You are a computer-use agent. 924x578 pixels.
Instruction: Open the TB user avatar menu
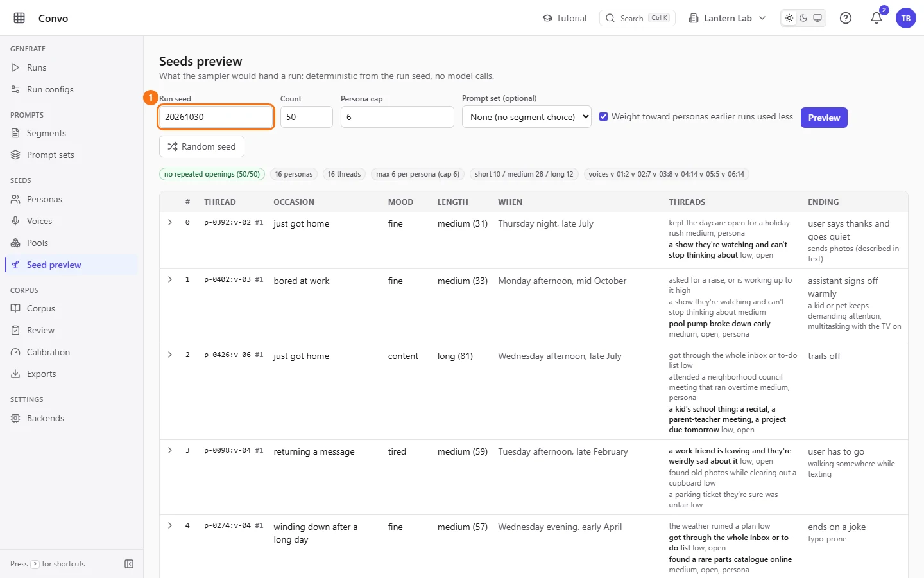[x=906, y=18]
